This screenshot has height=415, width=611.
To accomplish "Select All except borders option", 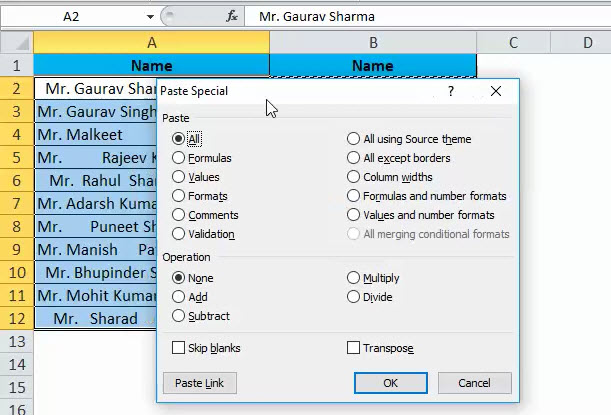I will (x=353, y=158).
